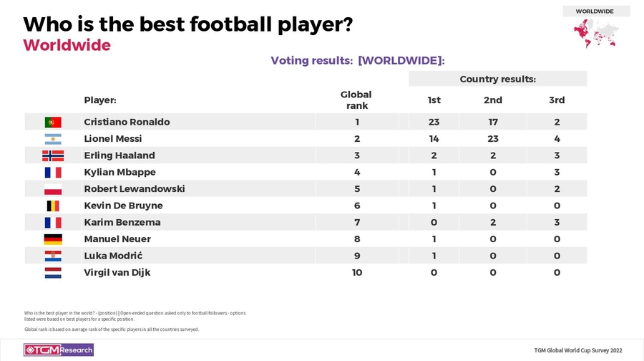644x361 pixels.
Task: Click the Netherlands flag beside Virgil van Dijk
Action: [53, 272]
